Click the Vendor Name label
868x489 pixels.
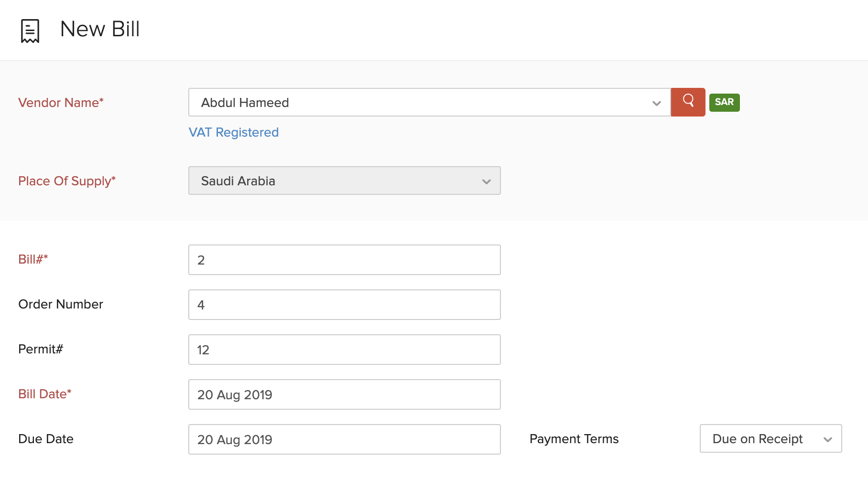[x=61, y=103]
